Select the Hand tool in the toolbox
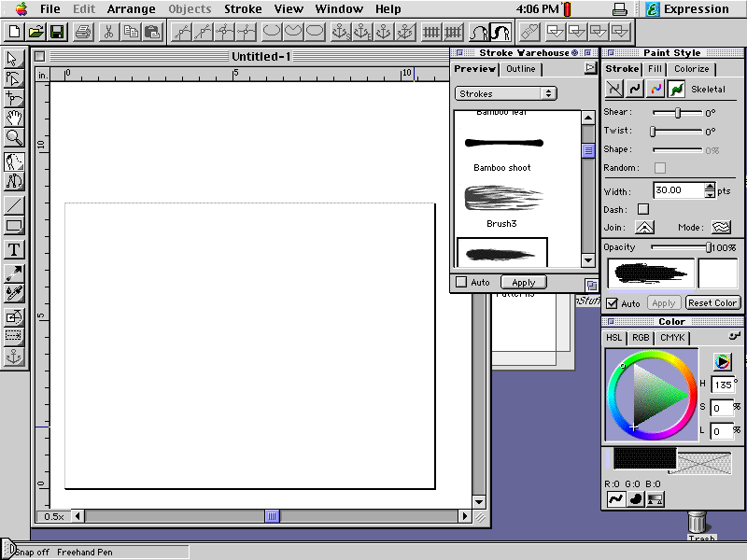The width and height of the screenshot is (747, 560). click(12, 117)
